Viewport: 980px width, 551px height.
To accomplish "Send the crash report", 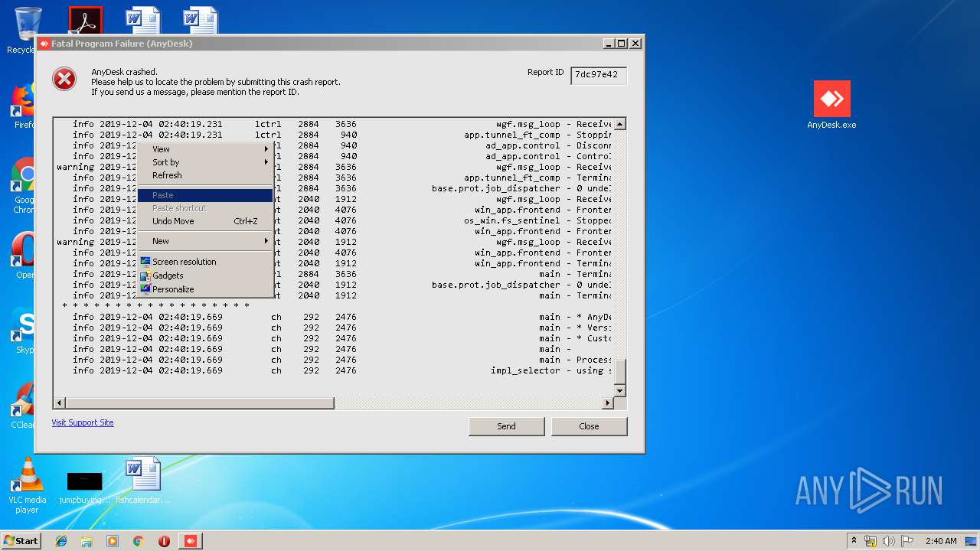I will click(x=507, y=426).
